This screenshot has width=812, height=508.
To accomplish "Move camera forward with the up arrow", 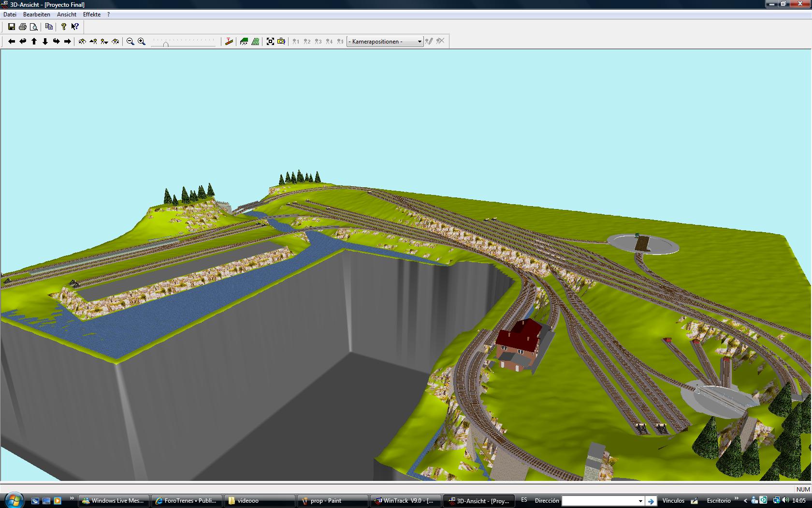I will 34,42.
